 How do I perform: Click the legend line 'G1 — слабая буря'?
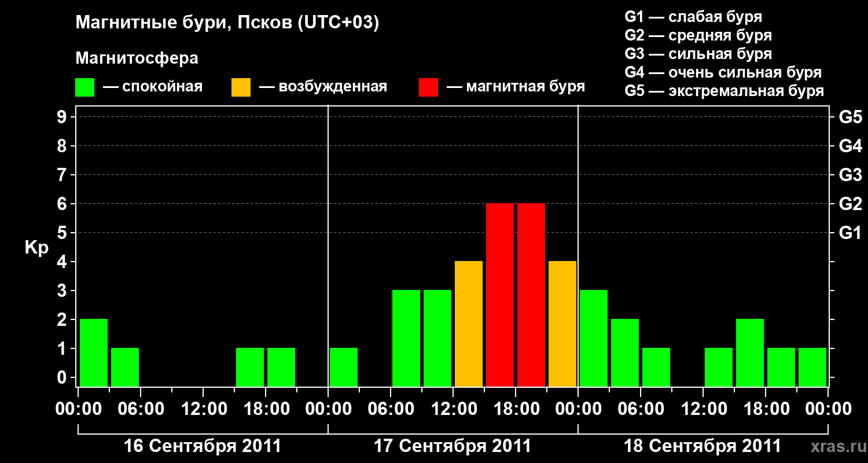tap(693, 17)
